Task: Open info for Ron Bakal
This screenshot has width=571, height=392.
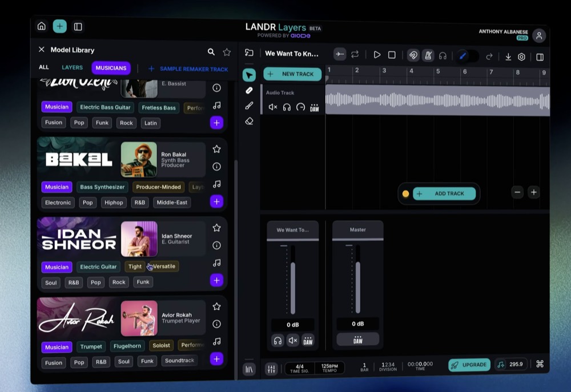Action: tap(216, 167)
